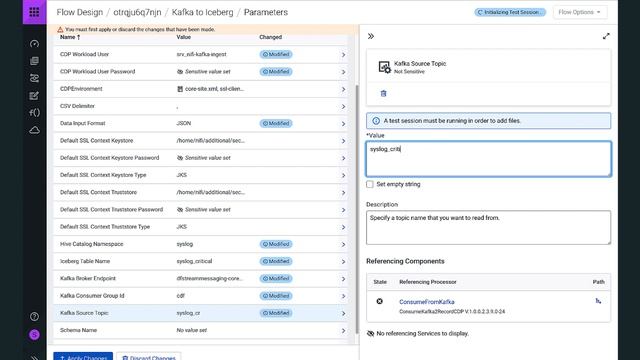
Task: Select the Default SSL Context Truststore Type row
Action: point(200,227)
